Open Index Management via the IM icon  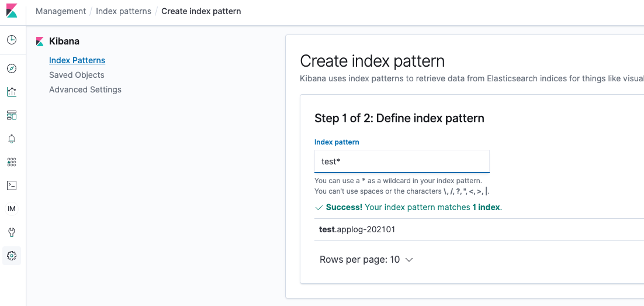point(12,209)
